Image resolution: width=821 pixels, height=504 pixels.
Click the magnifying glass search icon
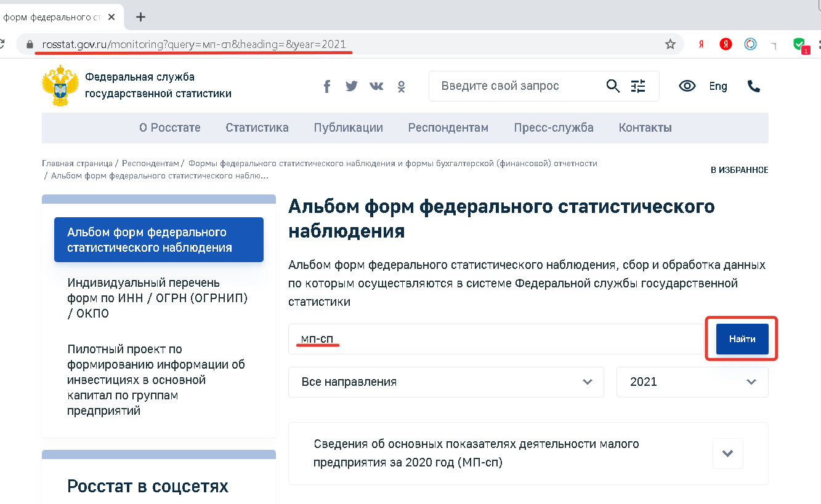coord(613,86)
